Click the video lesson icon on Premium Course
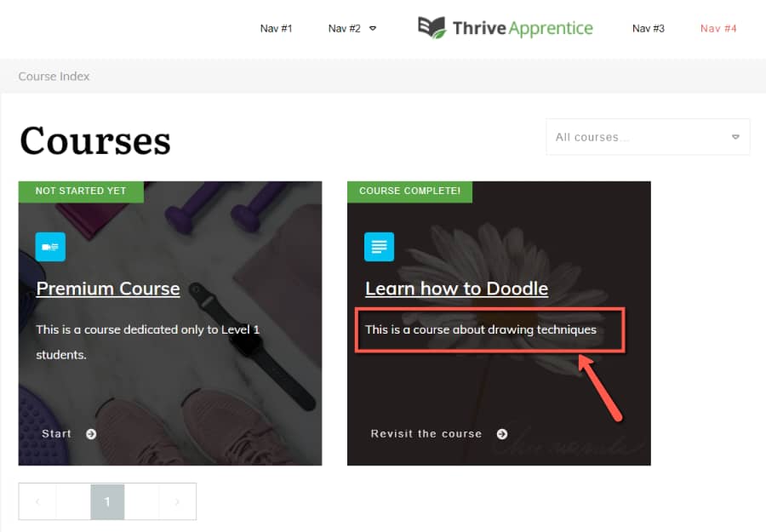 point(50,247)
